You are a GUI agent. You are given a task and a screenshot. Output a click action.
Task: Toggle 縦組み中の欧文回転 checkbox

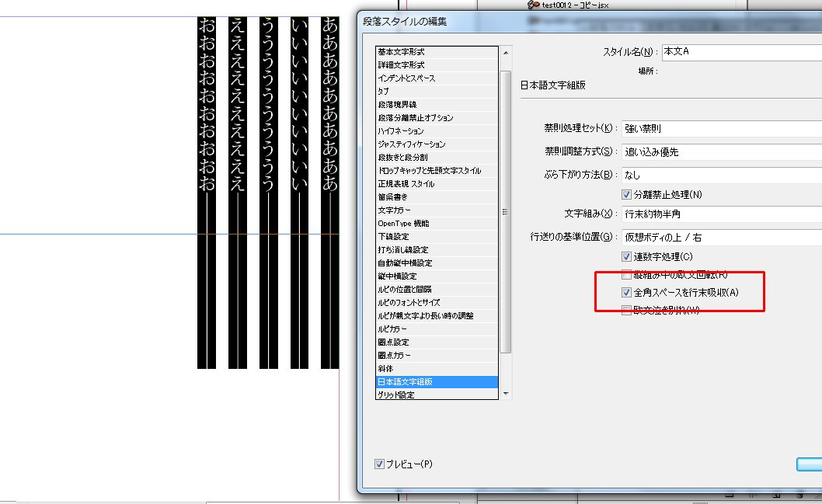(x=626, y=275)
